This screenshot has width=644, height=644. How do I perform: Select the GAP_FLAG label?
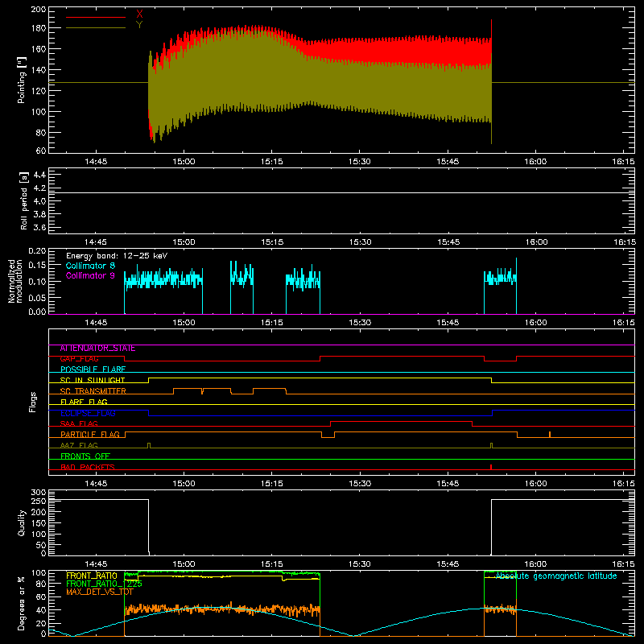tap(79, 359)
